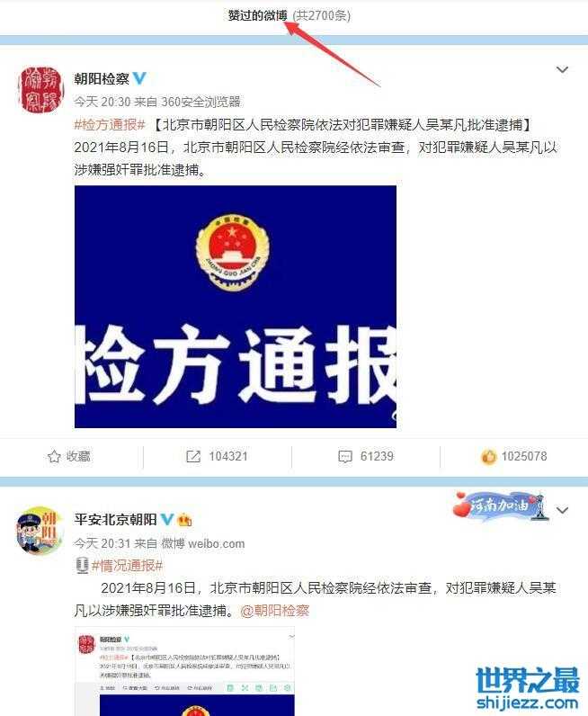Expand the chevron menu on 平安北京朝阳 post
588x716 pixels.
click(x=562, y=510)
